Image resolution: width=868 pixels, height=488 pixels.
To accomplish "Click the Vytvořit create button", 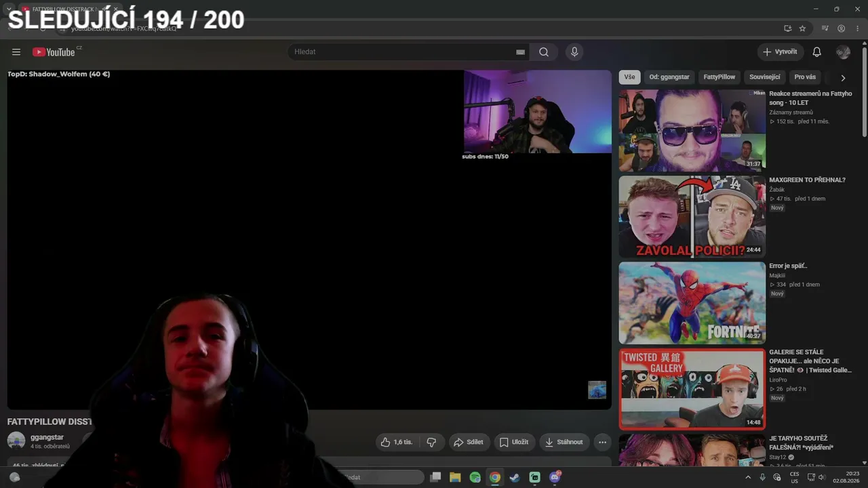I will tap(780, 52).
